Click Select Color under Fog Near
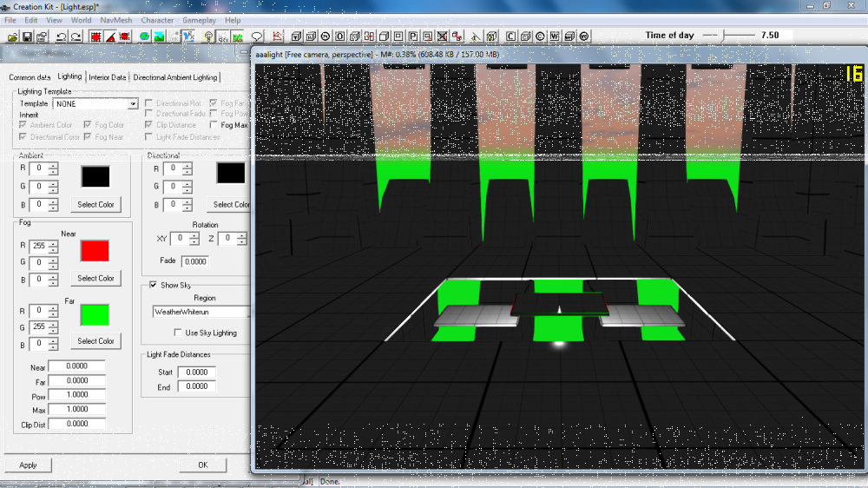Image resolution: width=868 pixels, height=488 pixels. [x=95, y=278]
